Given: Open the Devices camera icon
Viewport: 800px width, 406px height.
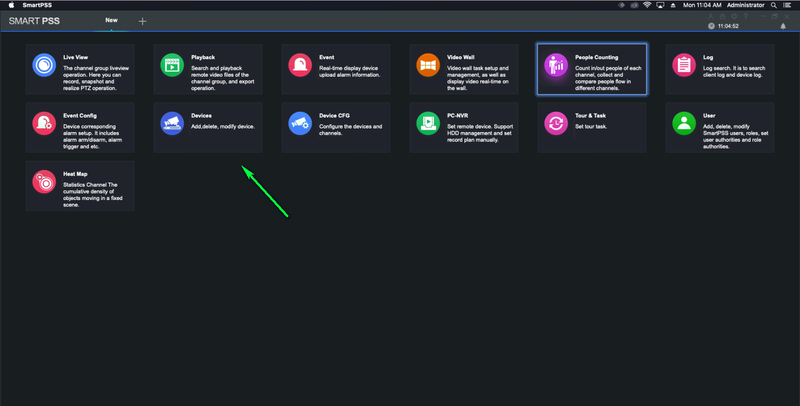Looking at the screenshot, I should coord(172,123).
